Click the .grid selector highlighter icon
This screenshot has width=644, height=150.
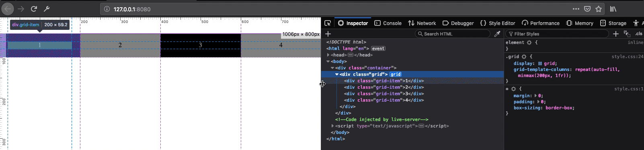click(x=524, y=57)
